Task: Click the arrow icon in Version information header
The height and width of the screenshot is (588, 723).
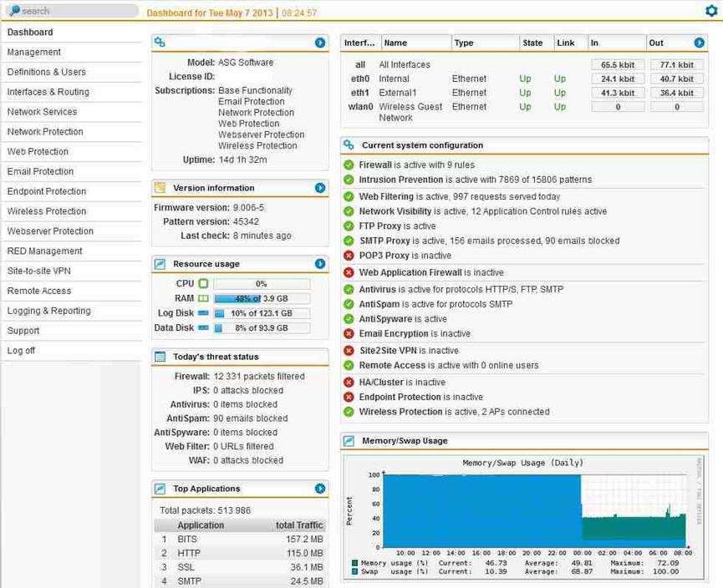Action: (320, 188)
